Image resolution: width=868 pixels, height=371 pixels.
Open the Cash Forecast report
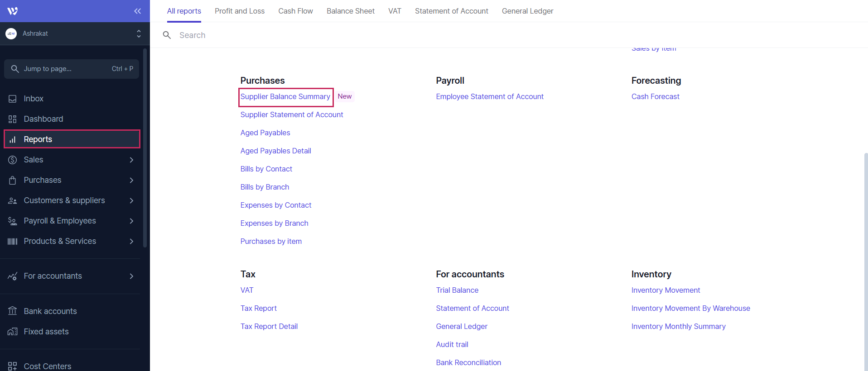tap(655, 97)
